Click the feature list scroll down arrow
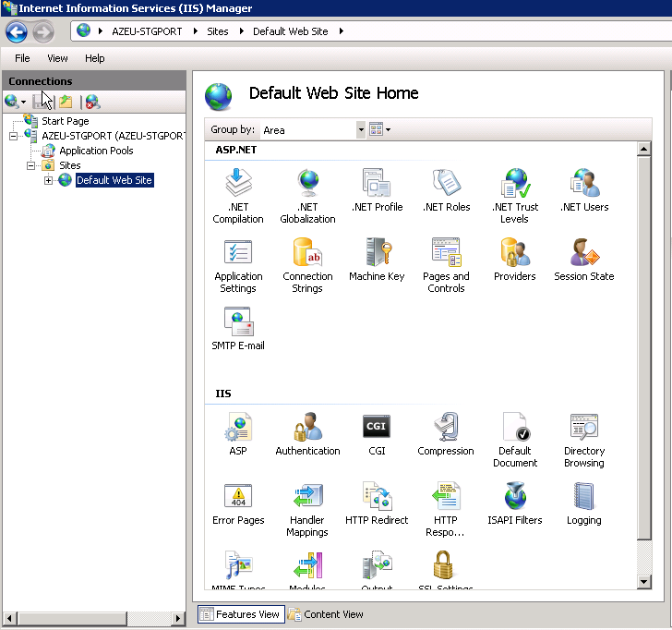Screen dimensions: 672x630 point(643,582)
